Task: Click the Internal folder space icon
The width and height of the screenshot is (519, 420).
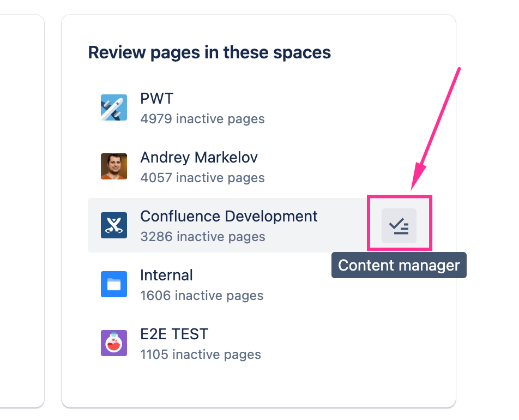Action: [x=114, y=284]
